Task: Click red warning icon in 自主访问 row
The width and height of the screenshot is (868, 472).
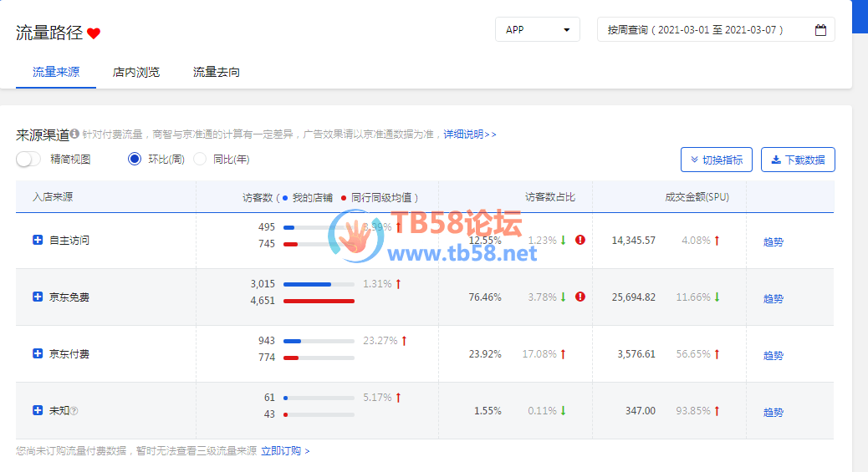Action: (580, 240)
